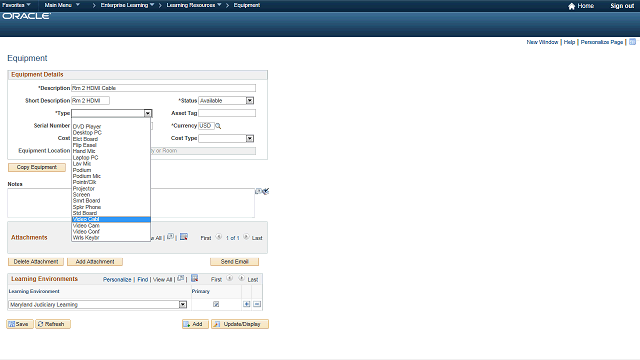
Task: Pick Lav Mic from Type list
Action: tap(111, 164)
